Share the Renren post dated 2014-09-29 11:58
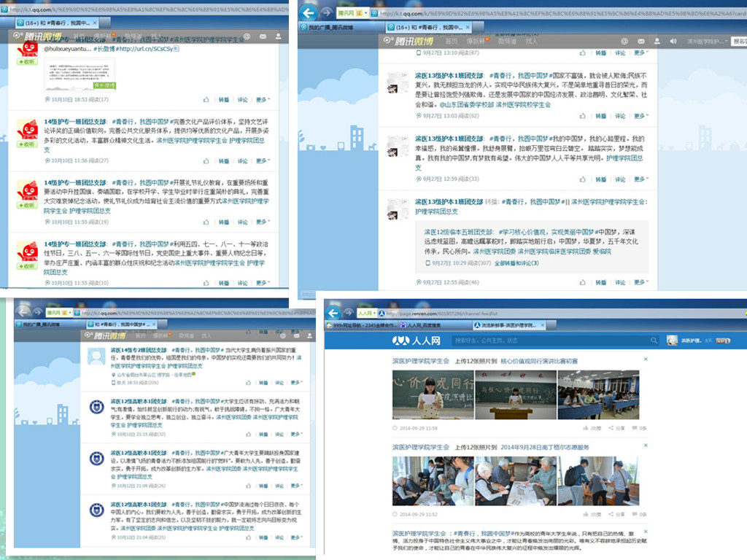 pos(617,428)
